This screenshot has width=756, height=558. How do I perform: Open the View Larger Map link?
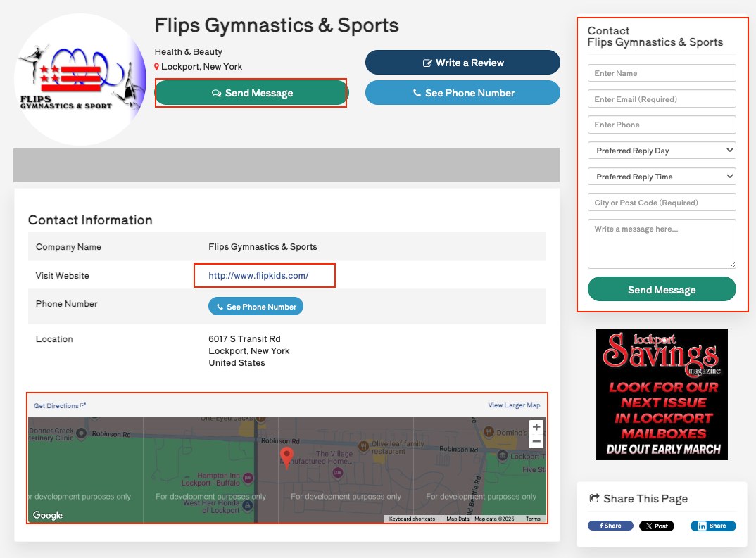click(514, 405)
